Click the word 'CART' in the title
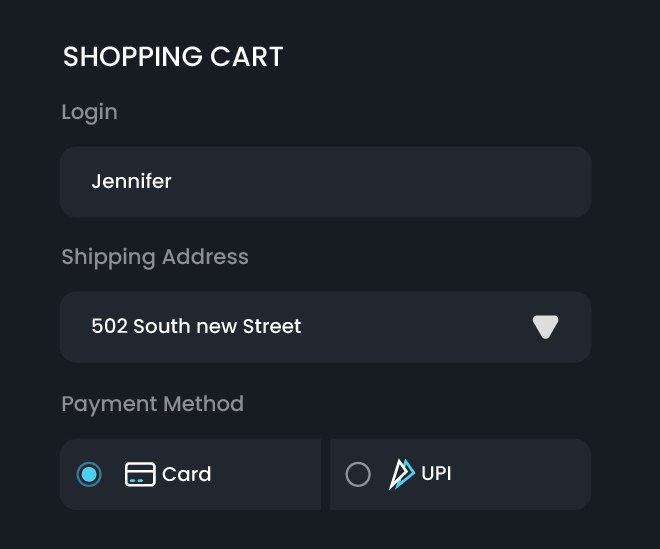 pos(246,57)
